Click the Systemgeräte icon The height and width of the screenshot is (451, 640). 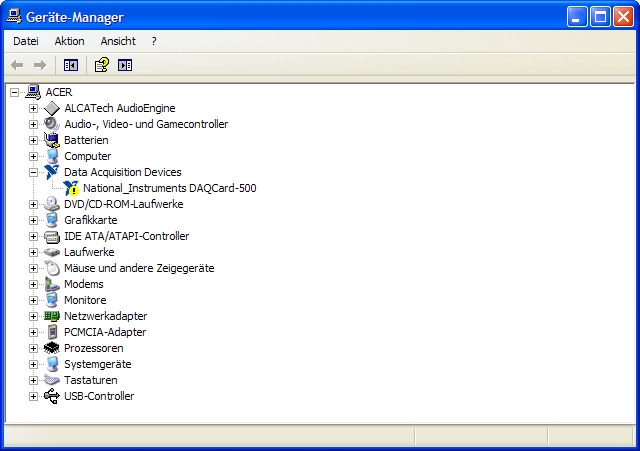pos(52,364)
